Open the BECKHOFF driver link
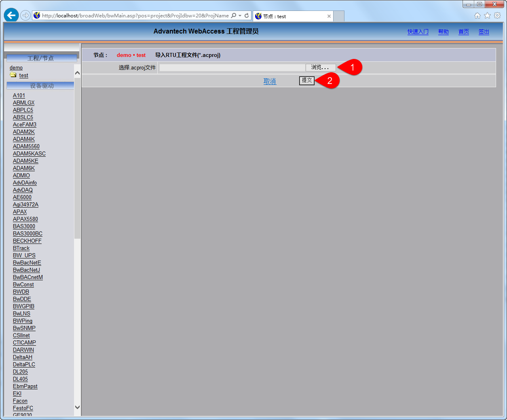 coord(27,241)
